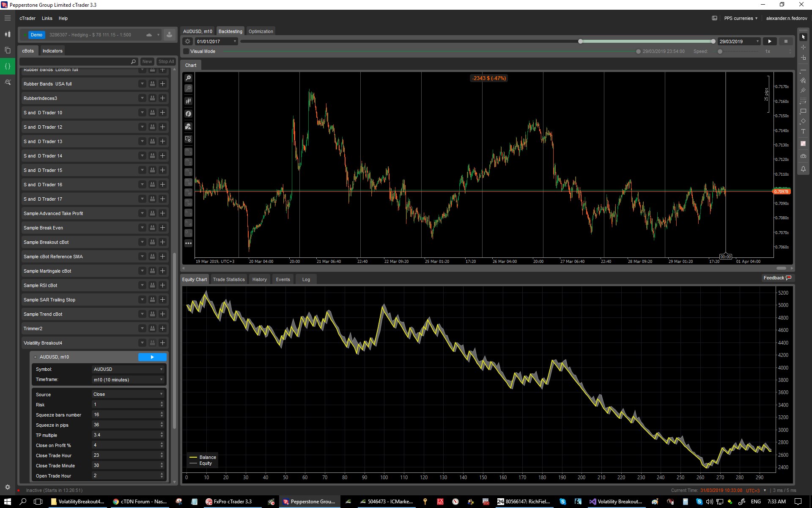Open chart settings gear-pencil icon
The width and height of the screenshot is (812, 508).
point(188,139)
